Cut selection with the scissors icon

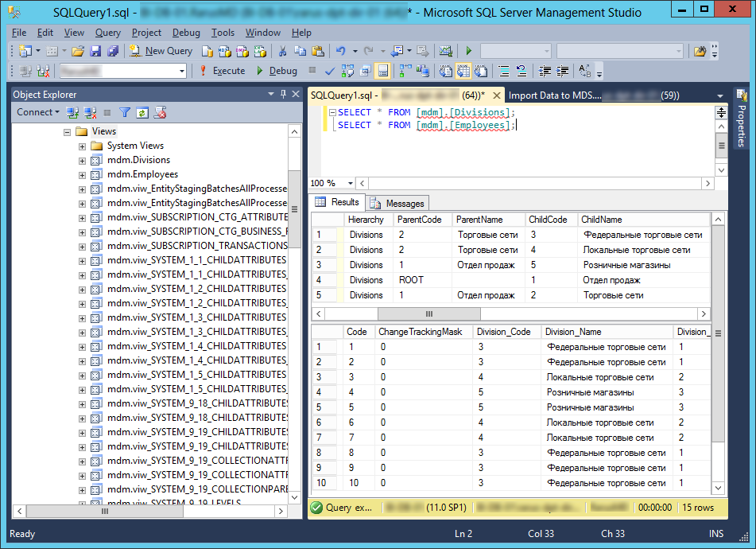point(282,51)
